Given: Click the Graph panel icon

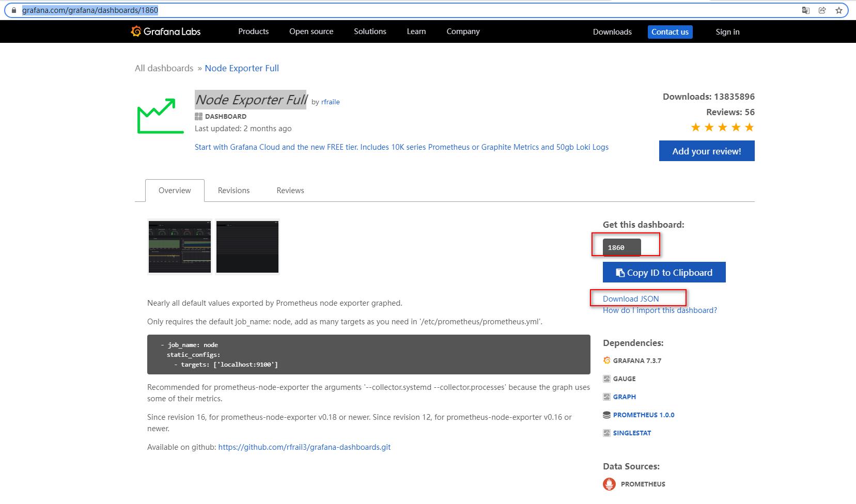Looking at the screenshot, I should point(606,397).
